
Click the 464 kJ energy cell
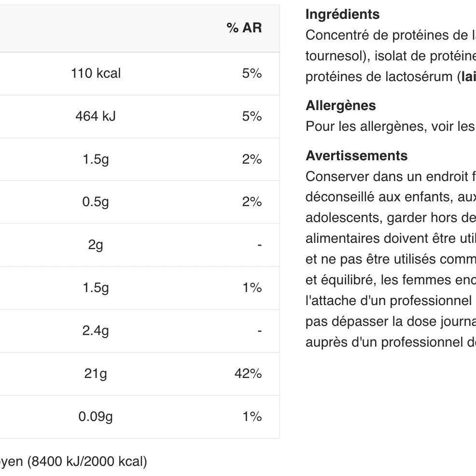pyautogui.click(x=96, y=116)
